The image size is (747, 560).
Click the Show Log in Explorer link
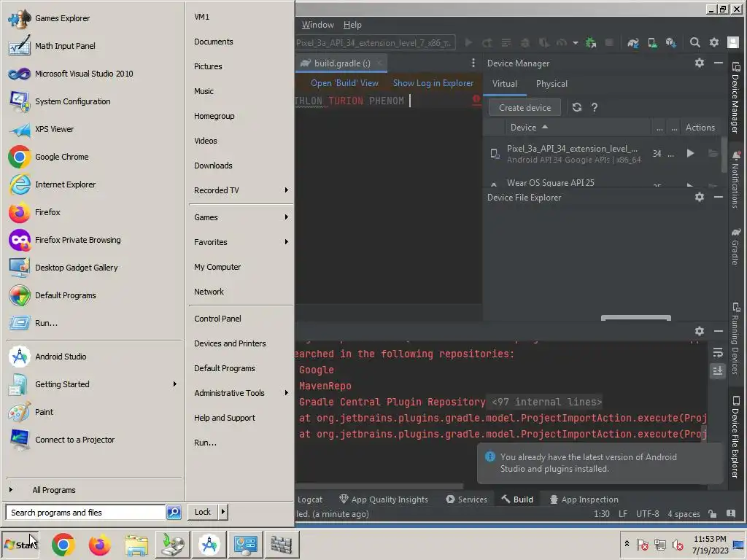point(433,83)
